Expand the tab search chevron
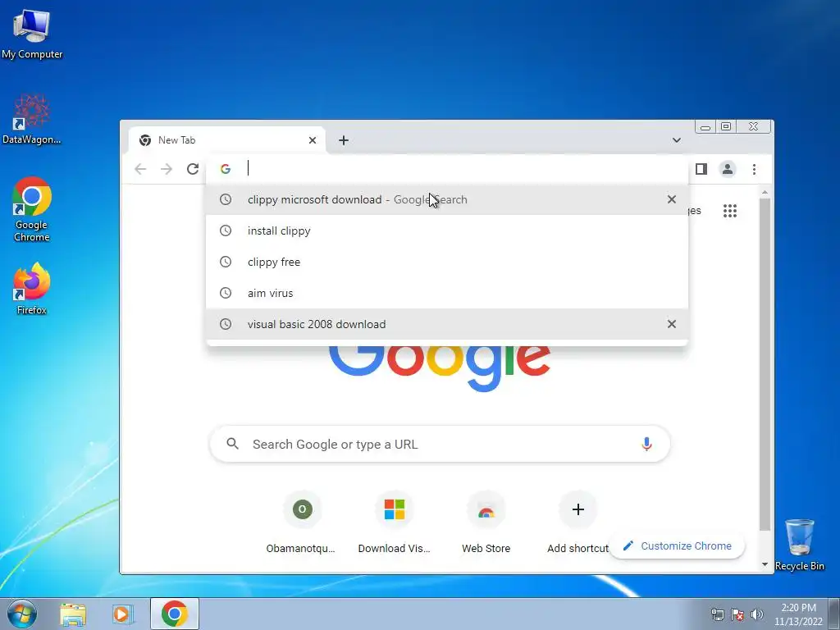Image resolution: width=840 pixels, height=630 pixels. coord(677,140)
